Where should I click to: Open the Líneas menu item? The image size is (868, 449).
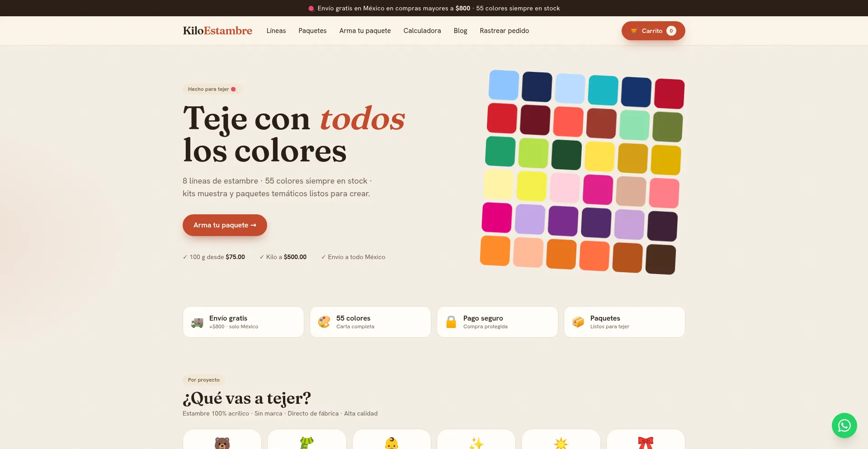276,31
